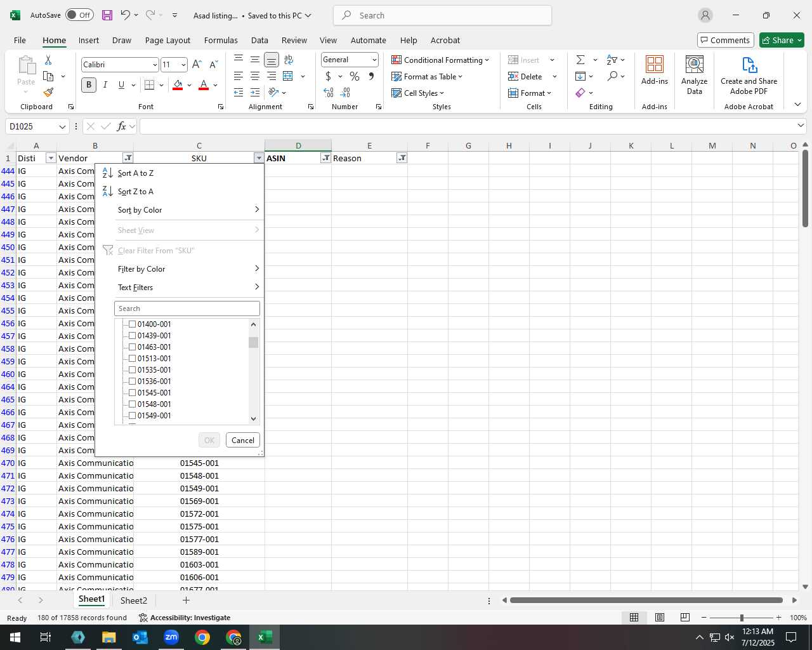The height and width of the screenshot is (650, 812).
Task: Click the Percent Style icon
Action: [355, 76]
